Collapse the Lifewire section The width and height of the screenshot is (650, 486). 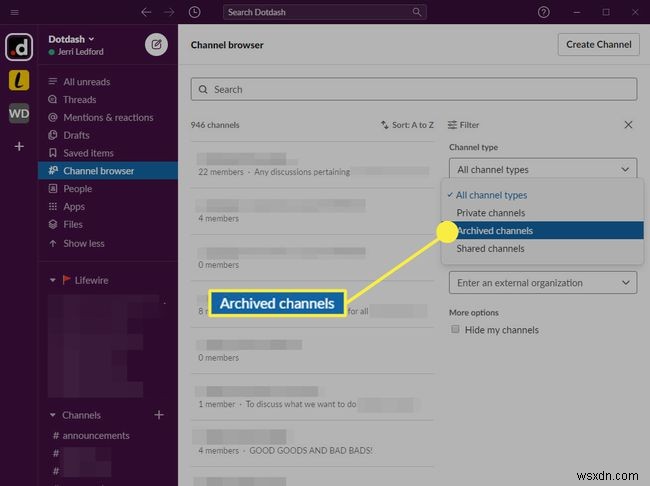point(53,280)
